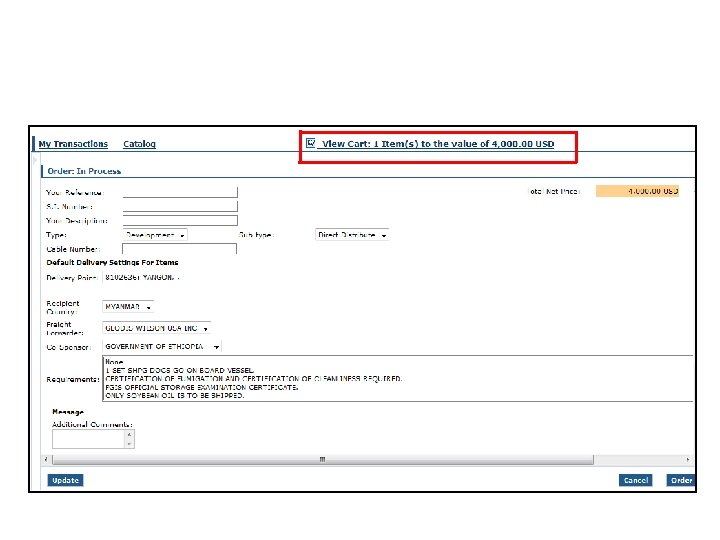Open the Type dropdown showing Development
720x540 pixels.
[155, 235]
